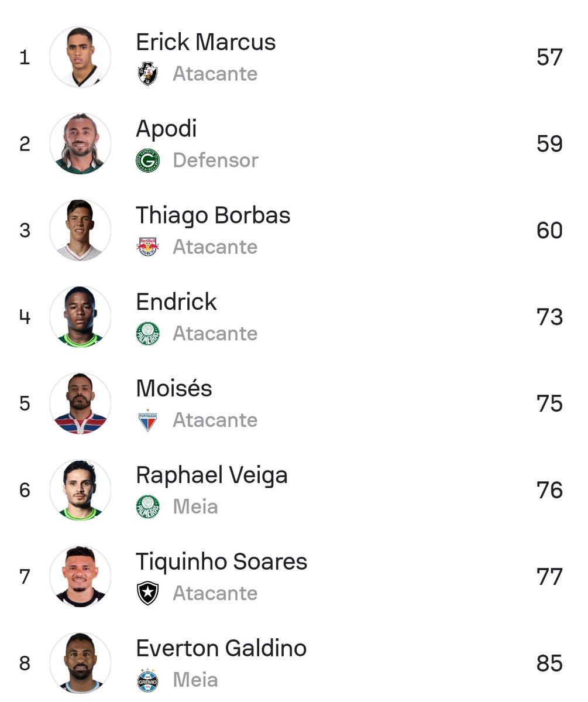Click the Thiago Borbas name

coord(213,215)
